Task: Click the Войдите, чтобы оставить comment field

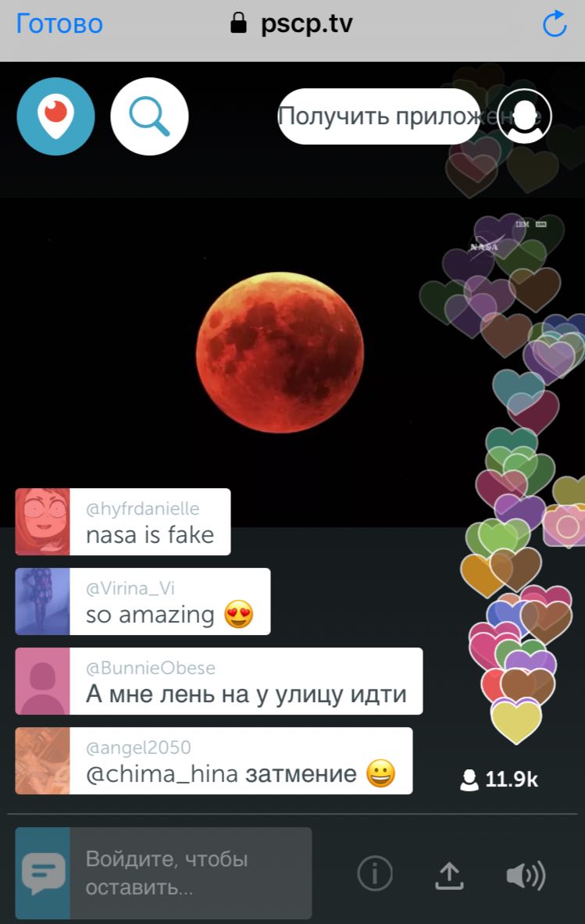Action: click(191, 872)
